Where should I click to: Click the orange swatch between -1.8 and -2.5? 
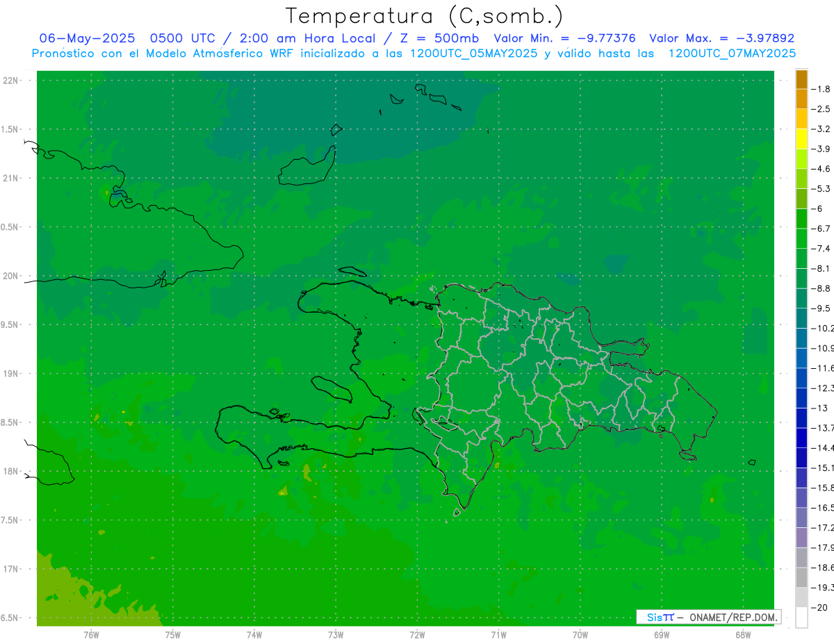(x=801, y=99)
